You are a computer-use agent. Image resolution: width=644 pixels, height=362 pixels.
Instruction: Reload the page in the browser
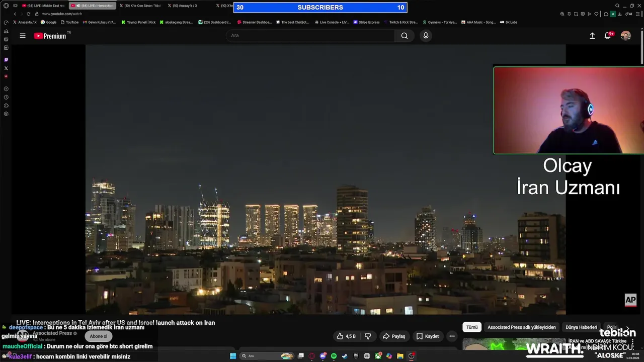coord(29,14)
